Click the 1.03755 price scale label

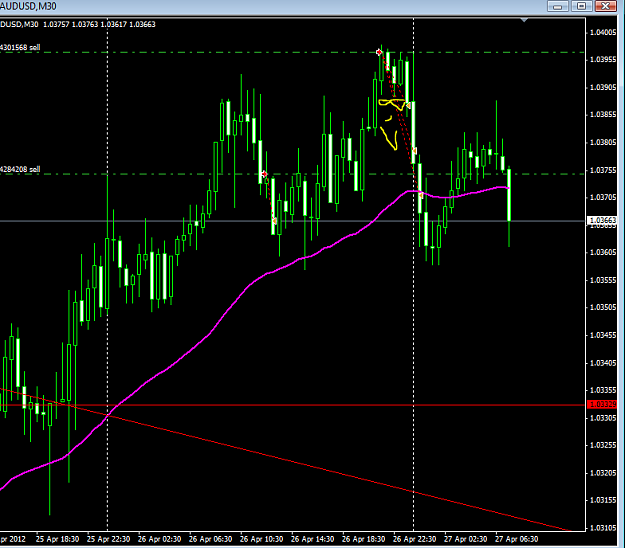click(603, 170)
